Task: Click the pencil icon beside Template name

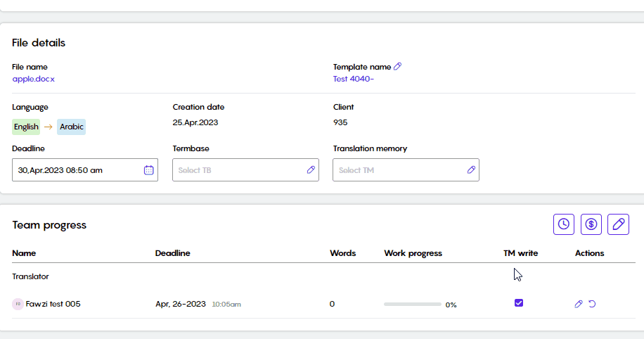Action: coord(397,66)
